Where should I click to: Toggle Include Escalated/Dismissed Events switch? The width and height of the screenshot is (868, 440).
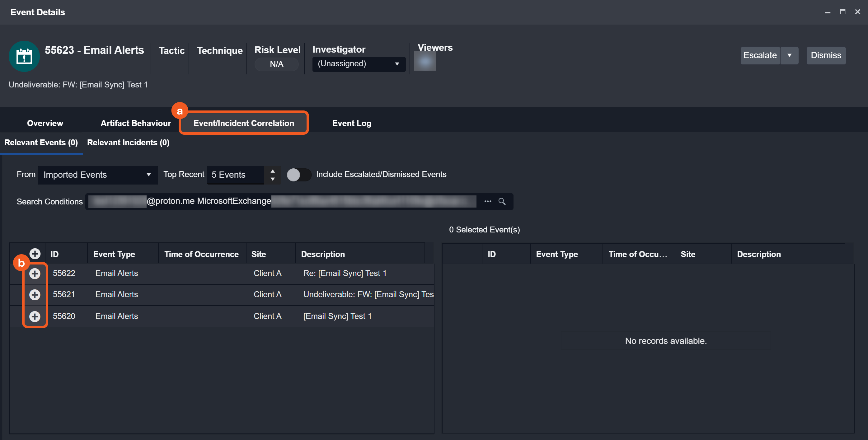click(298, 175)
